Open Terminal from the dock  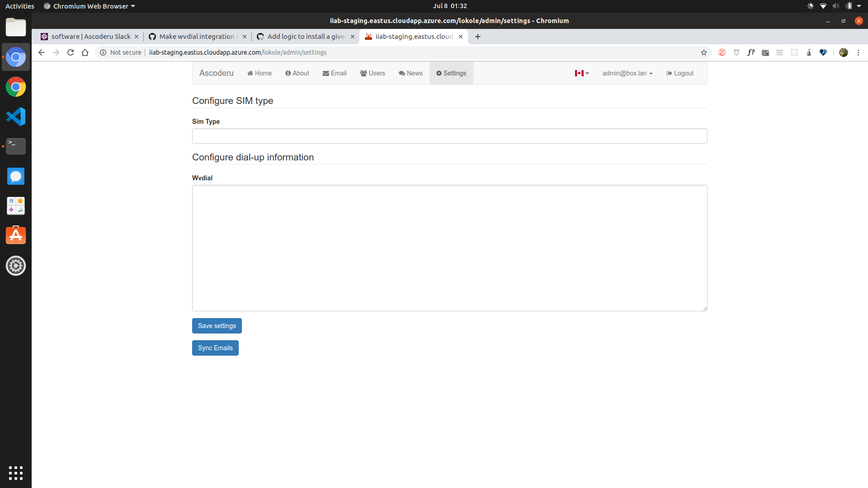click(x=16, y=146)
